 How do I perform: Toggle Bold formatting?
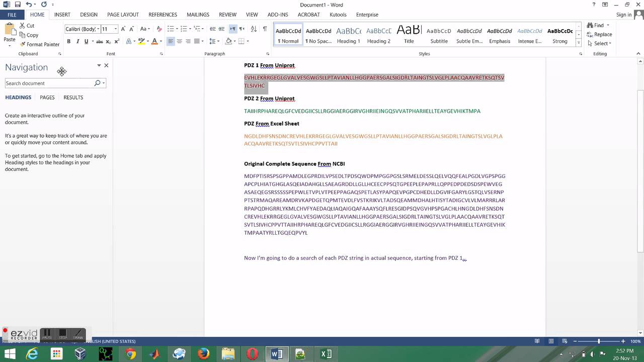tap(69, 41)
